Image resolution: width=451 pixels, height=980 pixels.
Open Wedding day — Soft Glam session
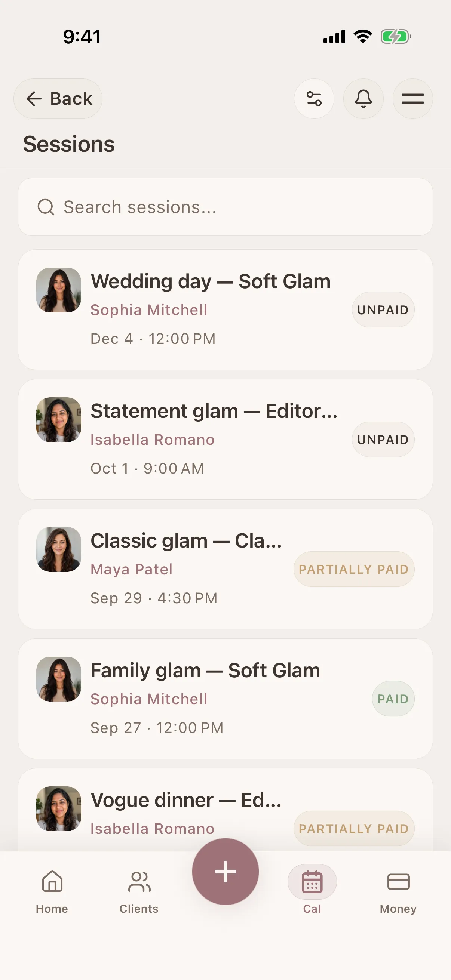coord(225,310)
